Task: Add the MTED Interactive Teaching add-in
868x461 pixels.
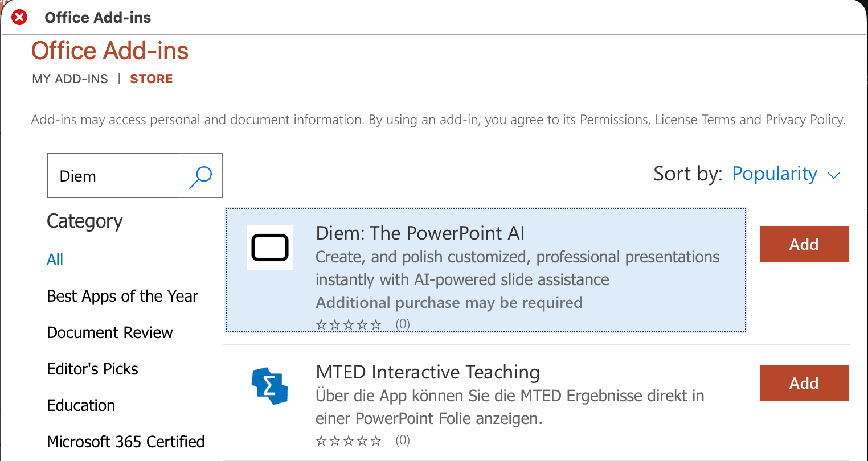Action: point(804,383)
